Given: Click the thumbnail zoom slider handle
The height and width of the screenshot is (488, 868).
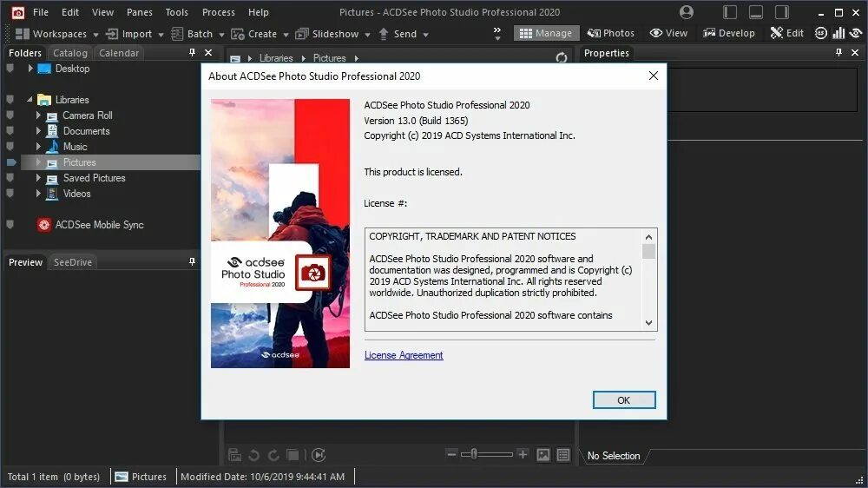Looking at the screenshot, I should pos(475,454).
